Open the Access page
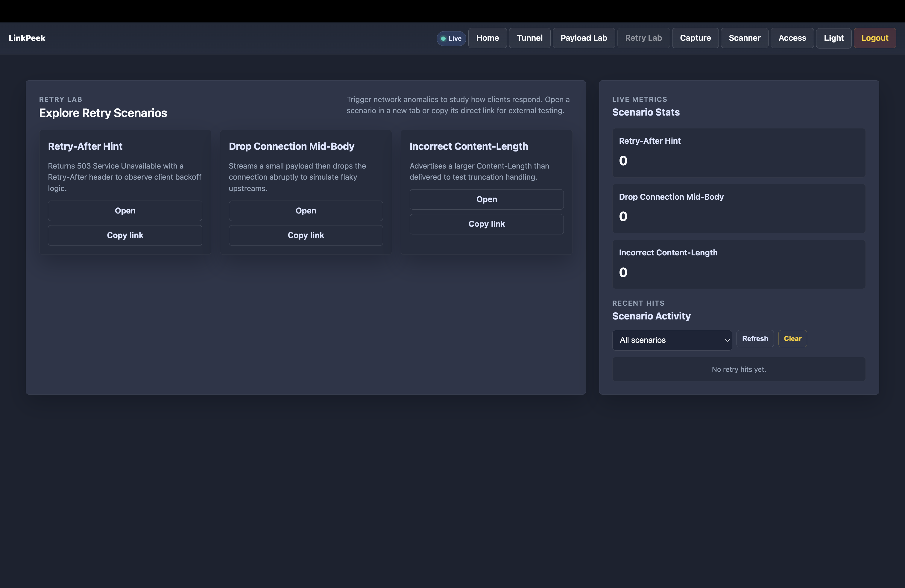Image resolution: width=905 pixels, height=588 pixels. pyautogui.click(x=792, y=38)
